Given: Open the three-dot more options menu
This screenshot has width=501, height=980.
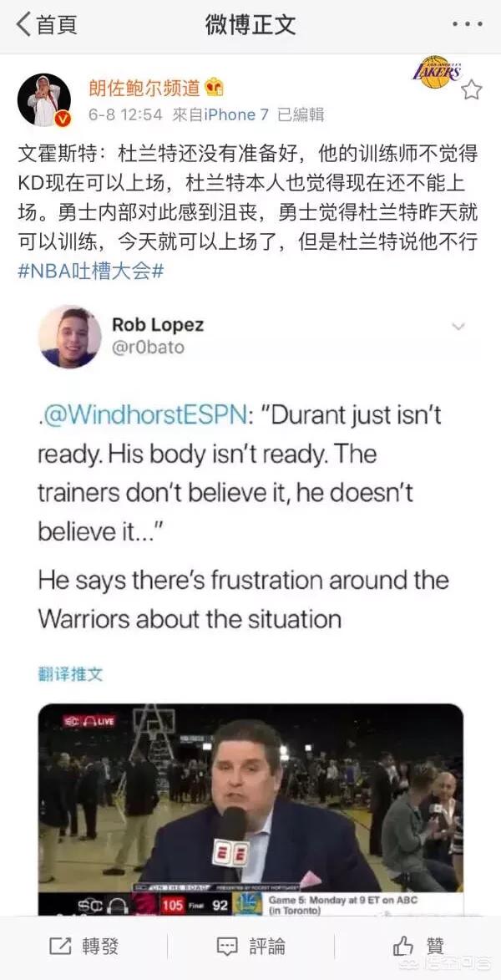Looking at the screenshot, I should pyautogui.click(x=468, y=24).
